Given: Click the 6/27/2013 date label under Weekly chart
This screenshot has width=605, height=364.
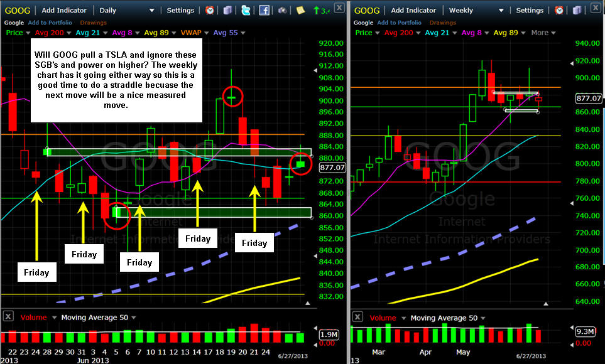Looking at the screenshot, I should 531,356.
